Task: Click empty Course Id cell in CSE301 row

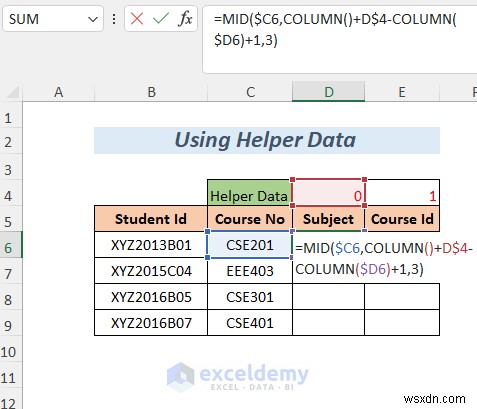Action: (402, 297)
